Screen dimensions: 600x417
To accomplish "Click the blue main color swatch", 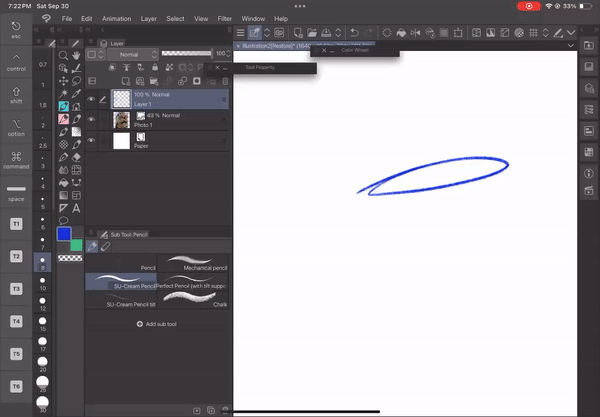I will pos(63,233).
